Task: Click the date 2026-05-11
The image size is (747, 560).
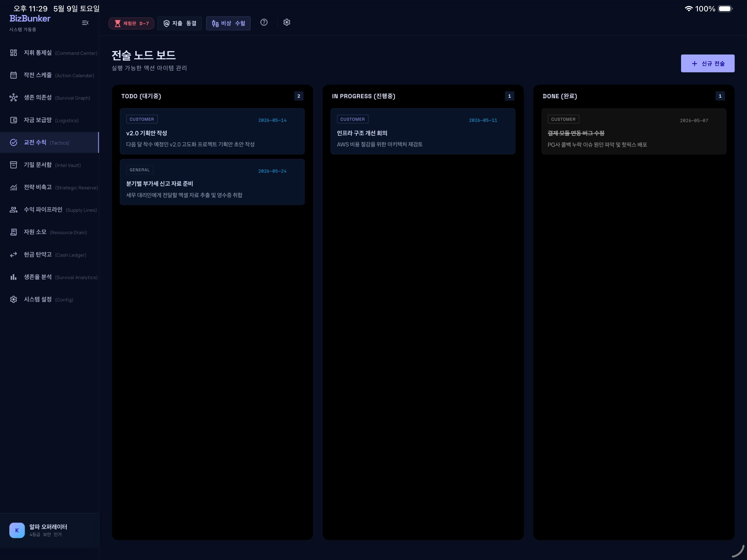Action: [483, 120]
